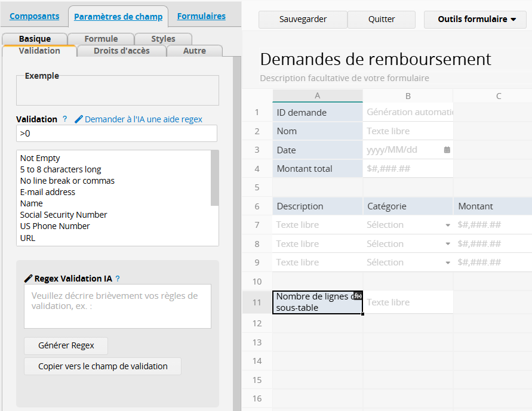Go to the Styles tab
532x411 pixels.
pos(163,39)
